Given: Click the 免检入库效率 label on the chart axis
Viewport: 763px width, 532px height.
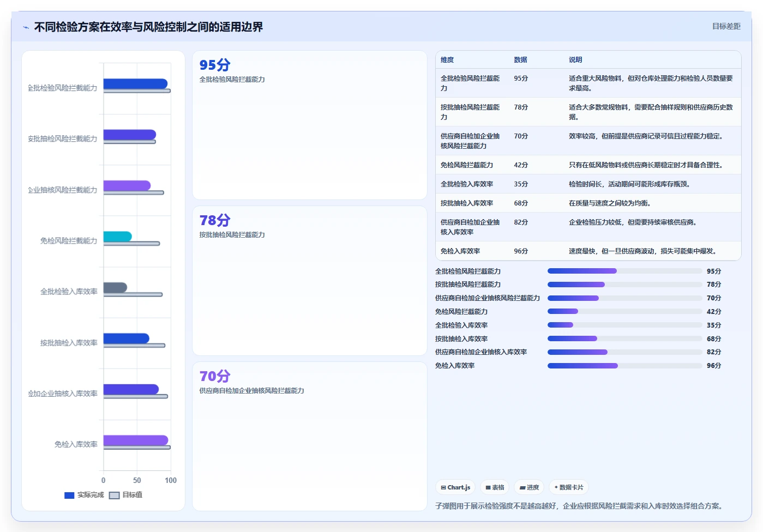Looking at the screenshot, I should 76,444.
